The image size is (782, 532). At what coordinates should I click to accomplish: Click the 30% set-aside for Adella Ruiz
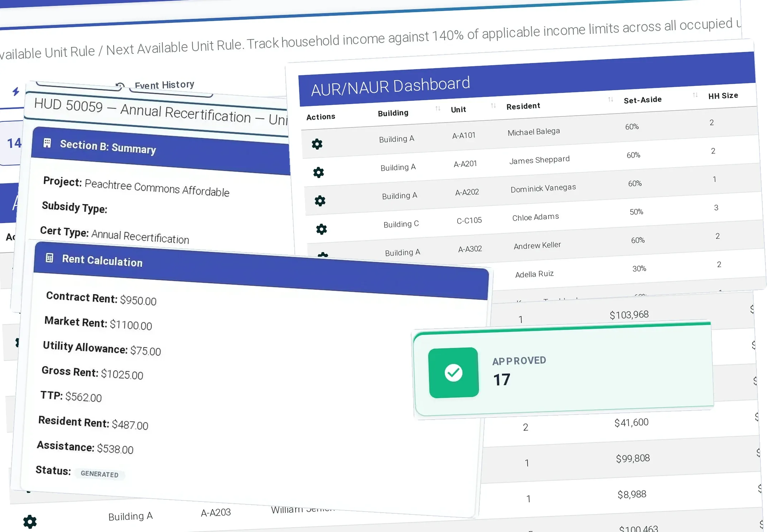[x=639, y=269]
